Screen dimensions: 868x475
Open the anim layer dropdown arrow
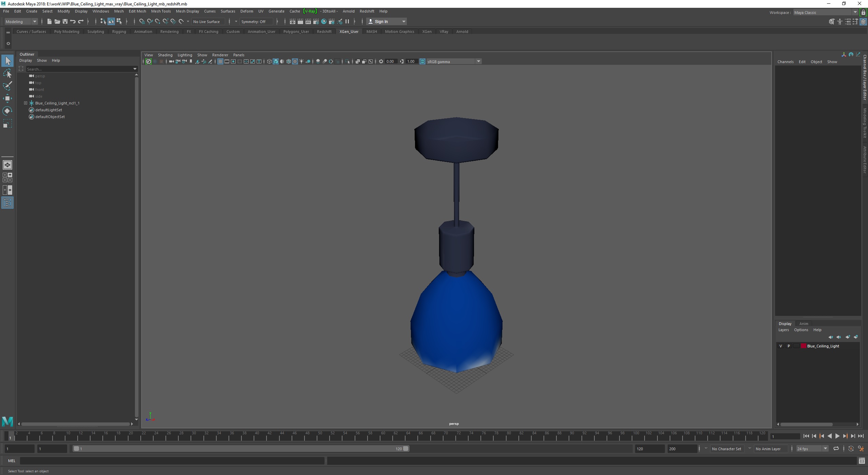point(750,449)
